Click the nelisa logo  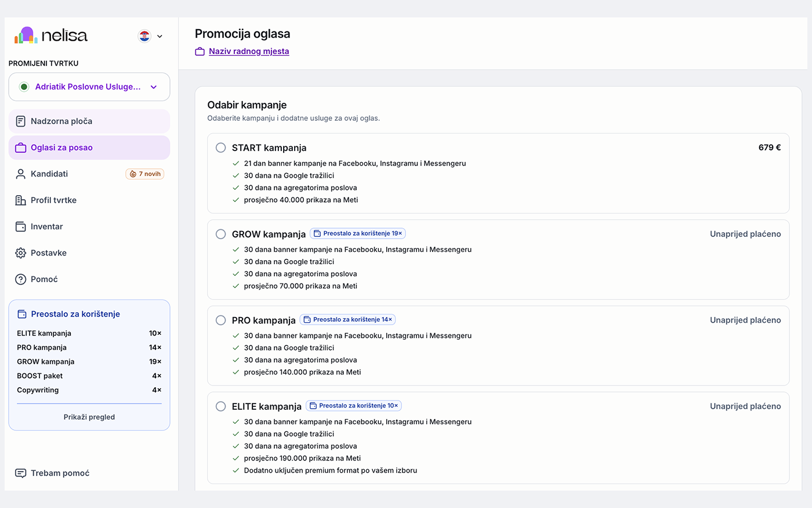pos(51,35)
